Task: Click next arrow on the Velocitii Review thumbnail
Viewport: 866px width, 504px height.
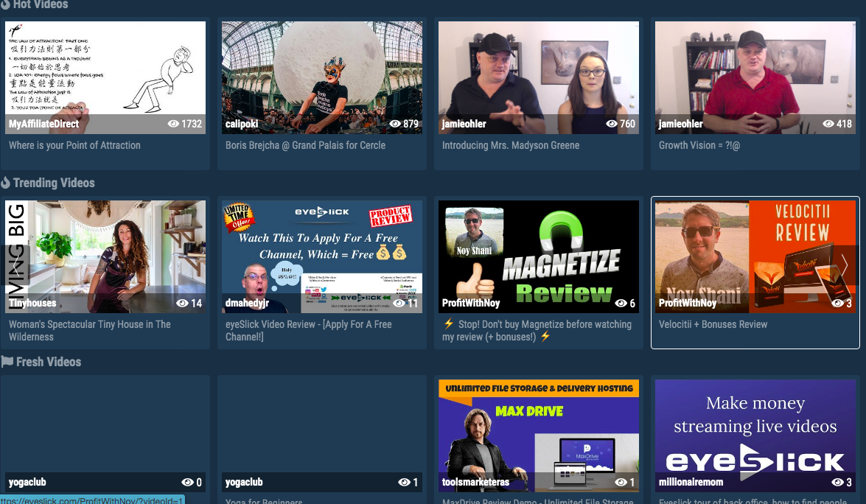Action: tap(844, 266)
